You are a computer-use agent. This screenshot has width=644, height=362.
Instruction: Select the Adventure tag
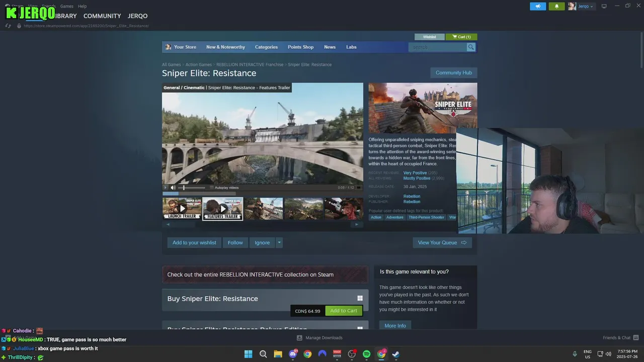(x=395, y=217)
